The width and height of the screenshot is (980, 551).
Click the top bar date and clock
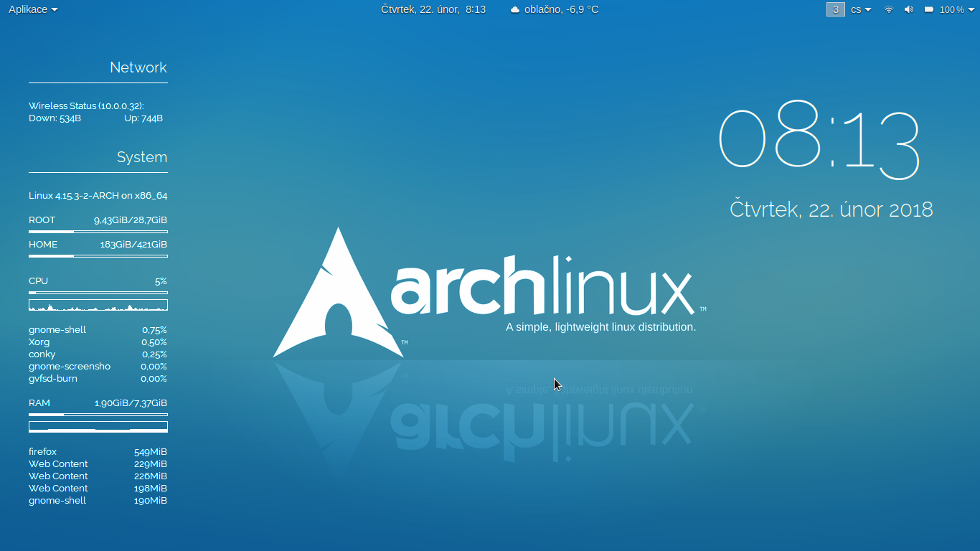point(433,9)
